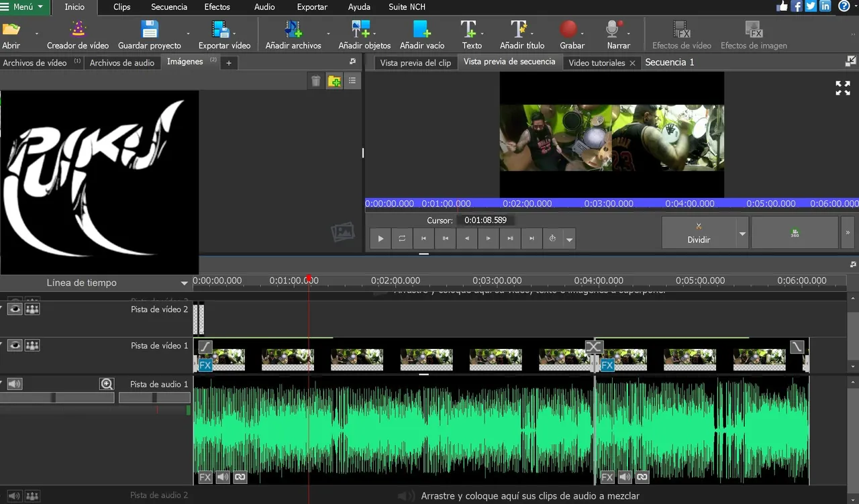
Task: Click speaker icon on second audio clip
Action: click(625, 477)
